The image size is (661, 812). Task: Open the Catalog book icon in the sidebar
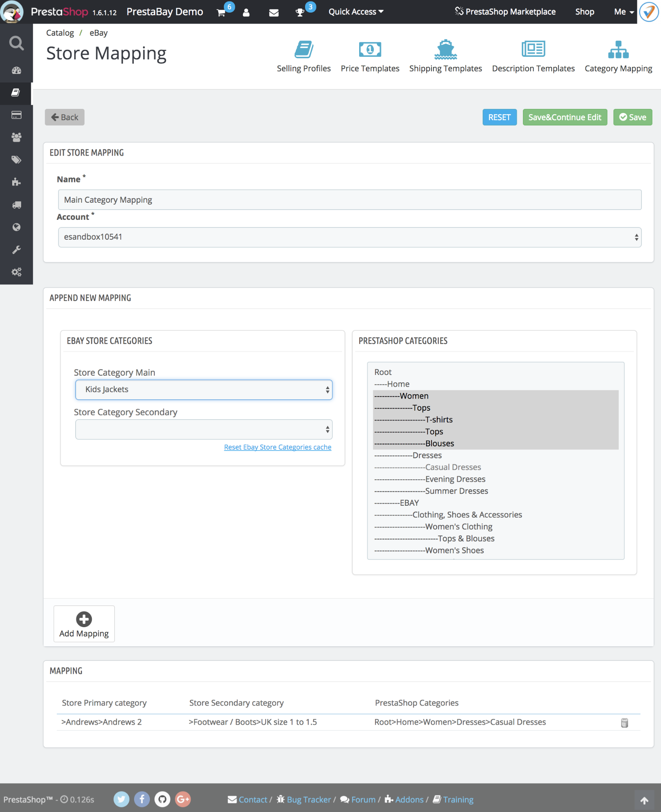pos(16,93)
